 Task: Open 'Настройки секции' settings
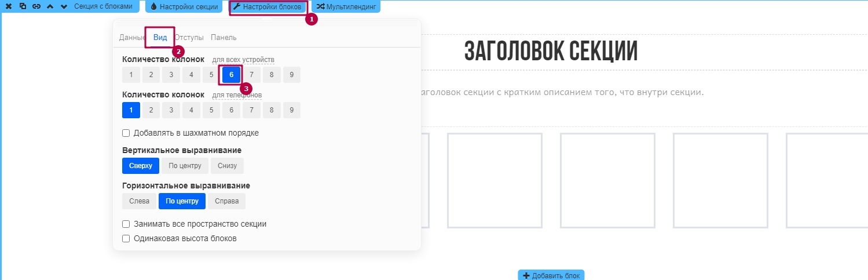184,7
